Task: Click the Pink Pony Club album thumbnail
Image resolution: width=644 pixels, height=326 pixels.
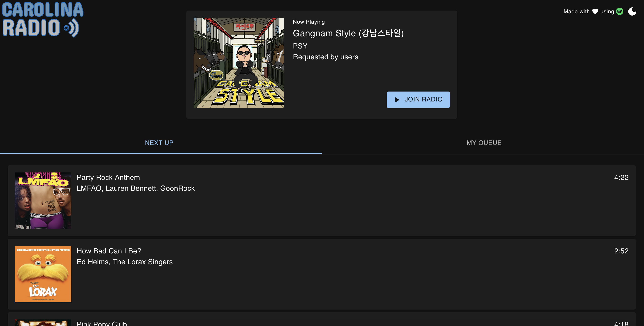Action: [43, 323]
